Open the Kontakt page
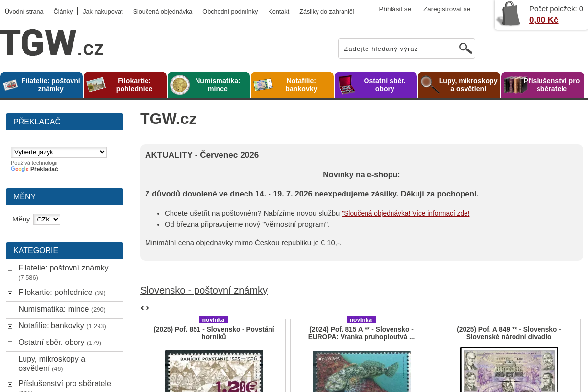Screen dimensions: 588x392 (278, 11)
